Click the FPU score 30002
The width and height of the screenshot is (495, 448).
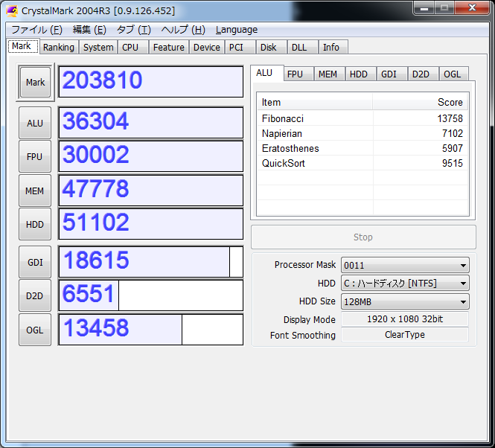click(151, 156)
